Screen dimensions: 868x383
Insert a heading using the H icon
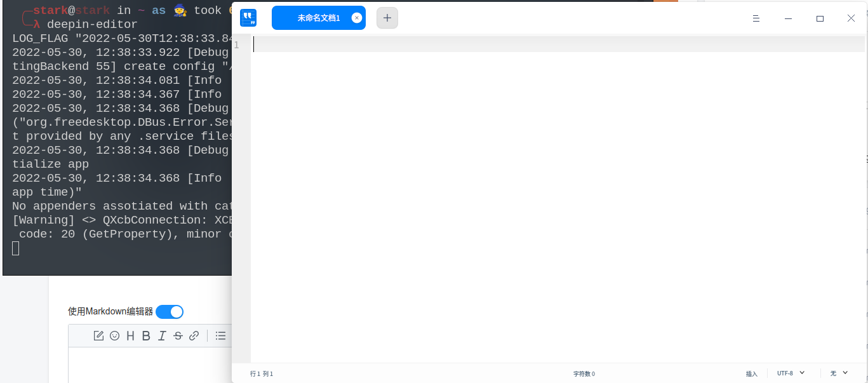tap(130, 335)
